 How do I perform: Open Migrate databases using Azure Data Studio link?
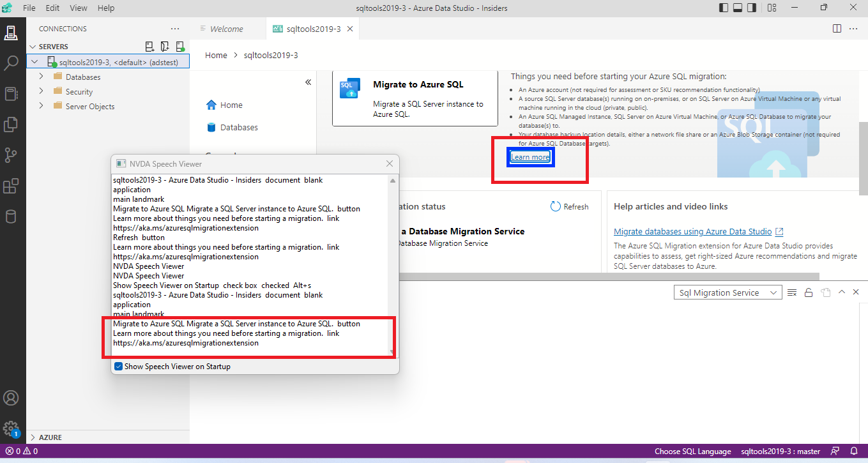pyautogui.click(x=693, y=231)
